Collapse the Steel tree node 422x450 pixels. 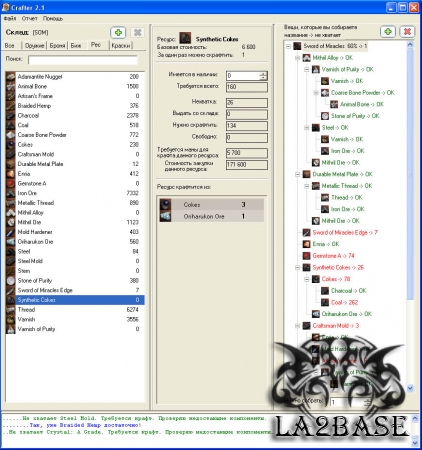click(x=307, y=128)
